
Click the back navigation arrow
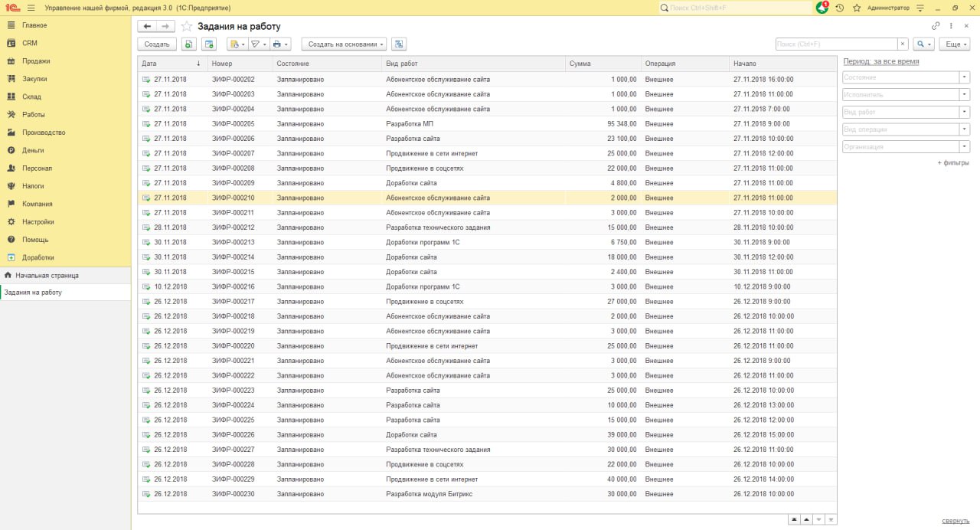pyautogui.click(x=147, y=26)
